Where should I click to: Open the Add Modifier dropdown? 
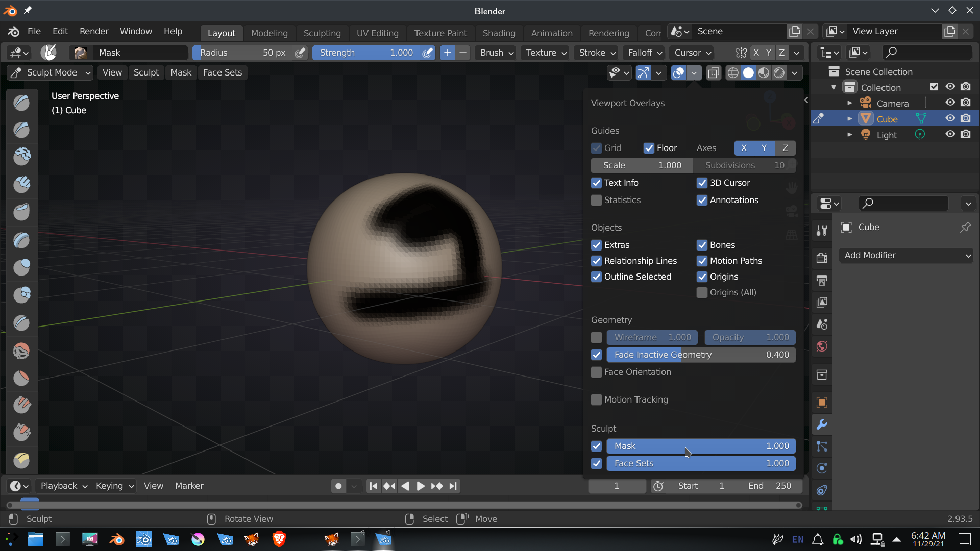(906, 255)
